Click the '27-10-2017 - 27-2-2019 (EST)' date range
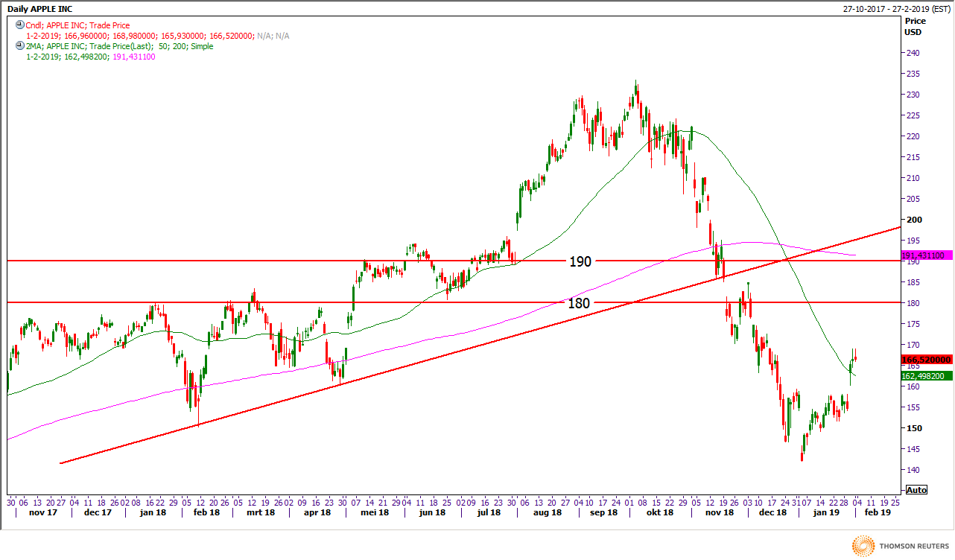The image size is (955, 560). pyautogui.click(x=897, y=8)
